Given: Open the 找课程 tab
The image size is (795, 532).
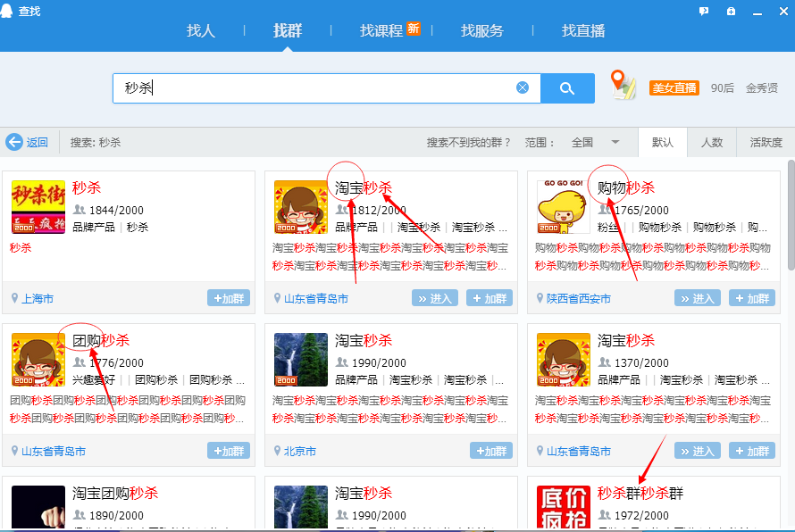Looking at the screenshot, I should pos(381,31).
